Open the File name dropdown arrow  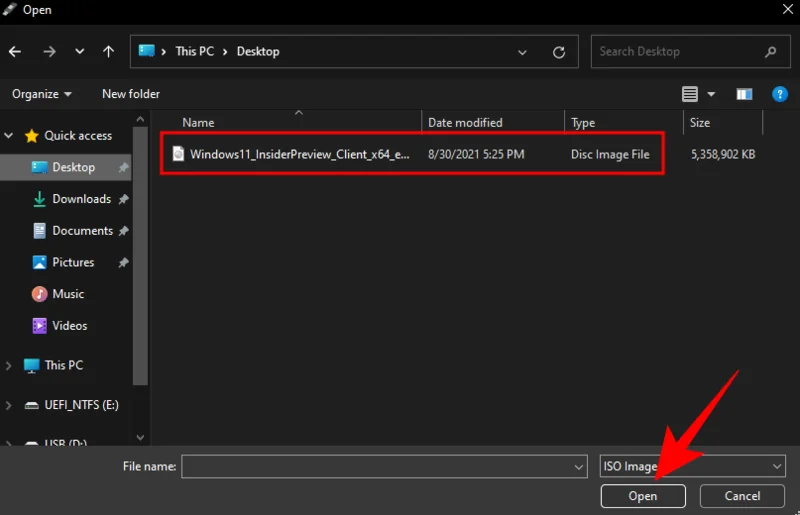pos(579,467)
